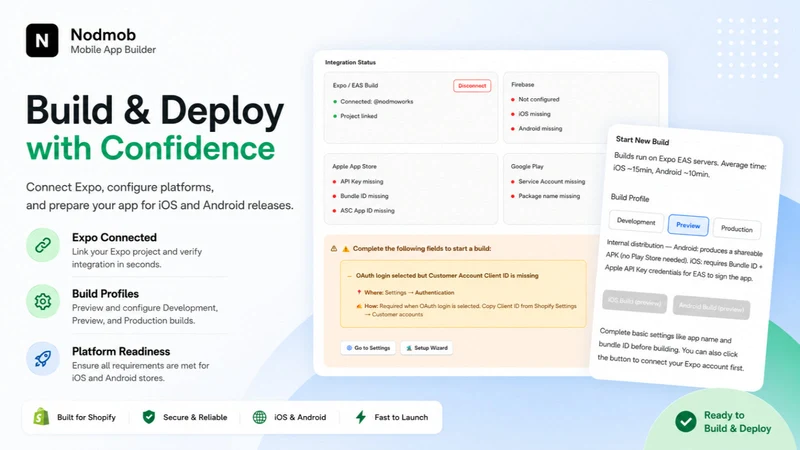Click the "Build Profile" label in build panel

coord(630,197)
